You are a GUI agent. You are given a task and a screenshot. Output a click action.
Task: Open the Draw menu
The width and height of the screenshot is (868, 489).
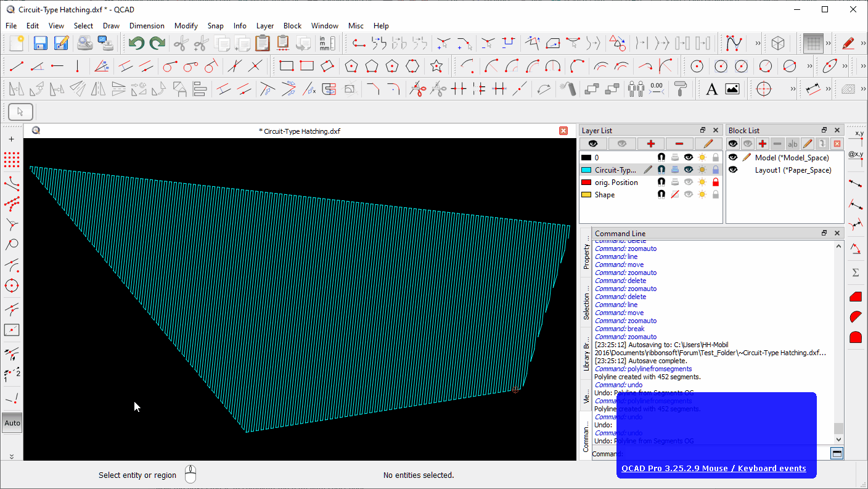pos(111,26)
